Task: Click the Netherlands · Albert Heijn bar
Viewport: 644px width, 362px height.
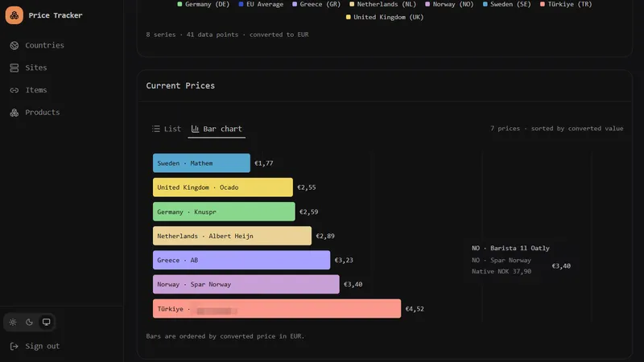Action: (x=232, y=236)
